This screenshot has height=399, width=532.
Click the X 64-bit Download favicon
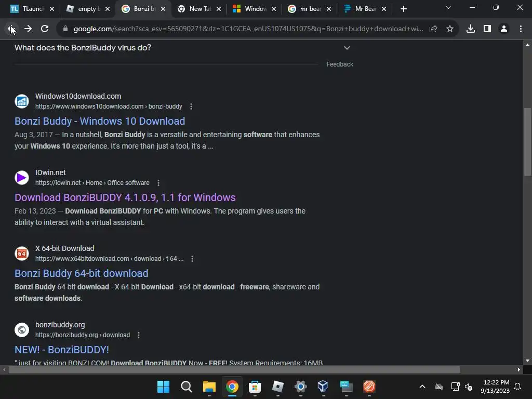(22, 254)
